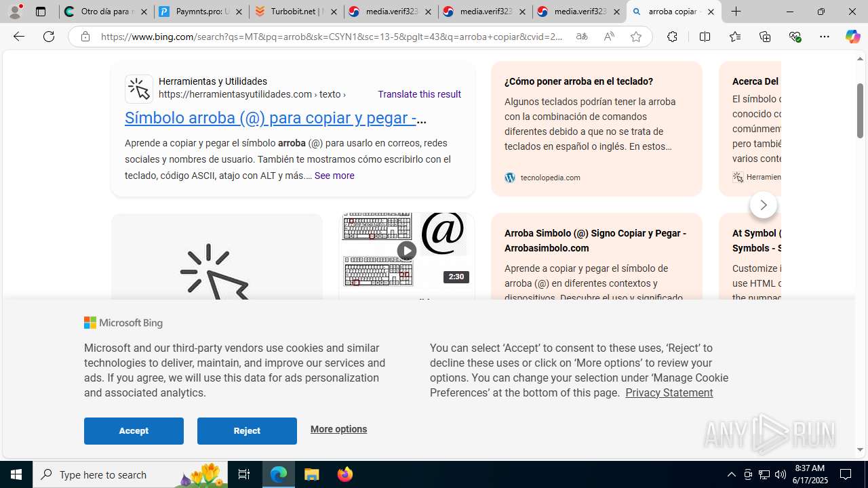Open volume control in system tray

coord(781,474)
